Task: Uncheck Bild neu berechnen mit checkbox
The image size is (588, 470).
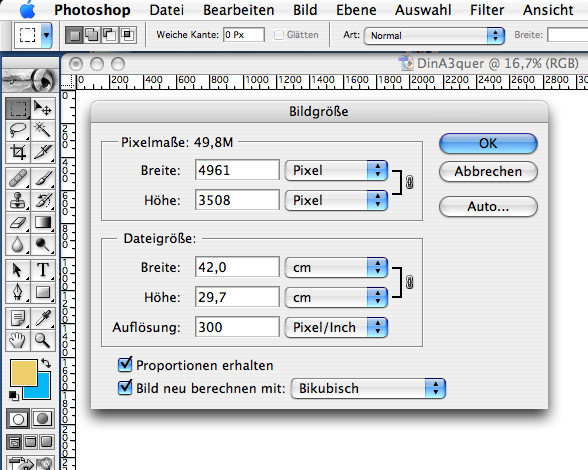Action: tap(125, 387)
